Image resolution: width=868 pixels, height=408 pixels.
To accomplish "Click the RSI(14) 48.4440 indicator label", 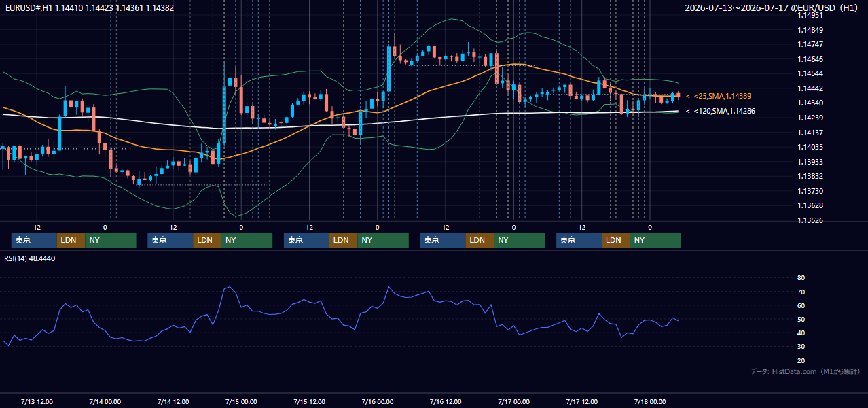I will click(x=30, y=258).
